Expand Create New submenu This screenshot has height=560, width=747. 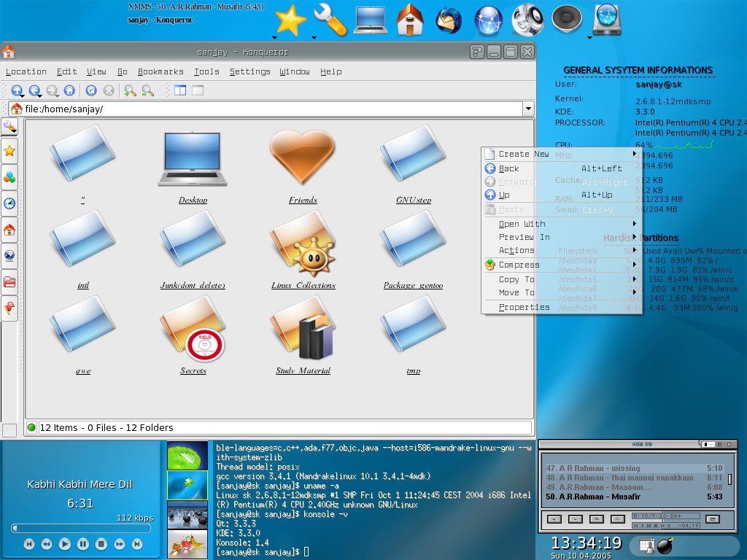click(562, 154)
